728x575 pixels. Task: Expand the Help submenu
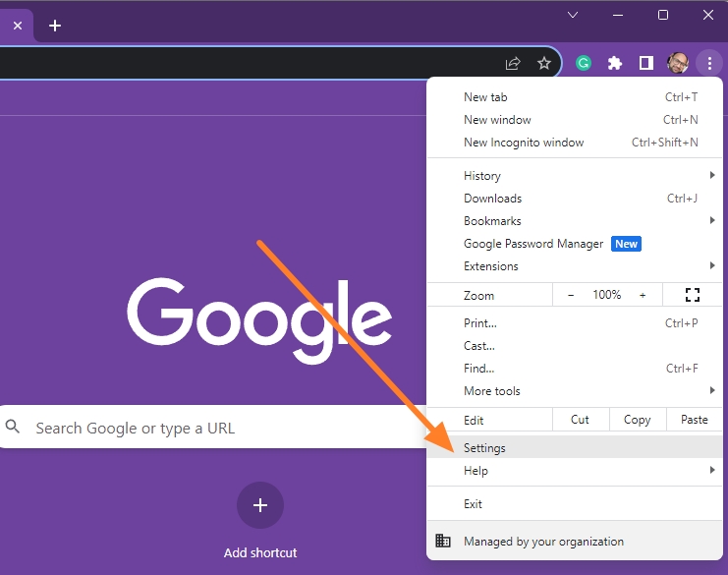coord(575,471)
